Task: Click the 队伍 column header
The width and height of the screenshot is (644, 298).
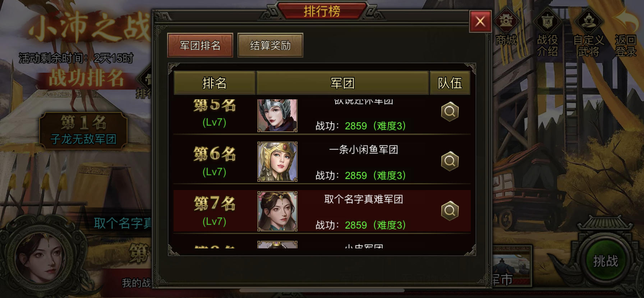Action: tap(450, 83)
